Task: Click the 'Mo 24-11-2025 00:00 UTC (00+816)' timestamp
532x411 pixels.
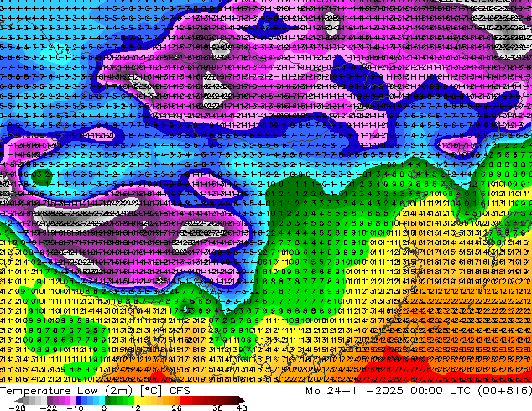Action: [x=419, y=391]
